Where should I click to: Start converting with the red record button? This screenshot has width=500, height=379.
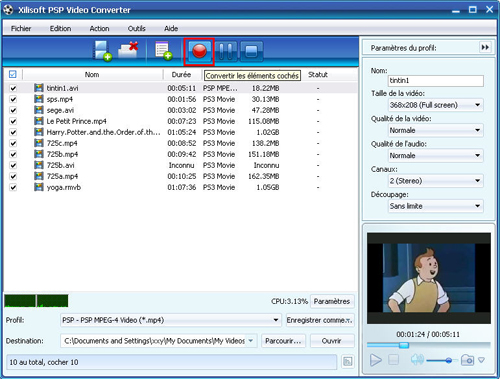pos(199,51)
